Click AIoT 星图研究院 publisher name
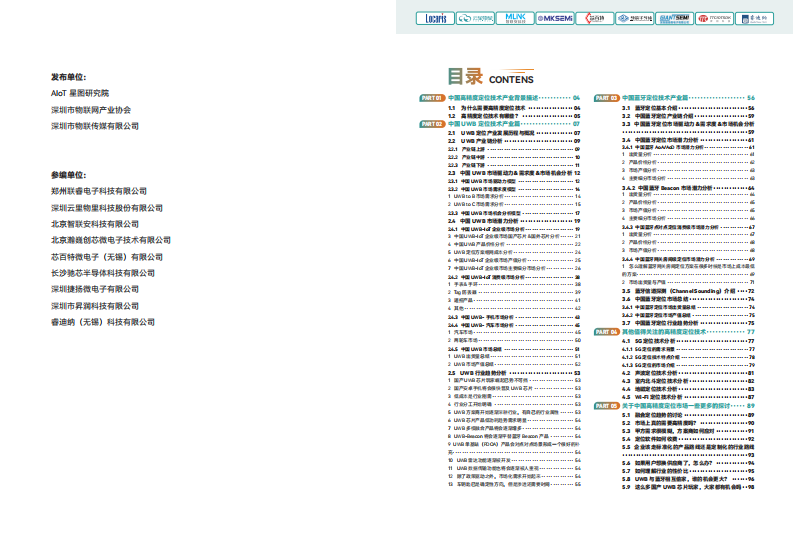Image resolution: width=793 pixels, height=538 pixels. [x=94, y=93]
